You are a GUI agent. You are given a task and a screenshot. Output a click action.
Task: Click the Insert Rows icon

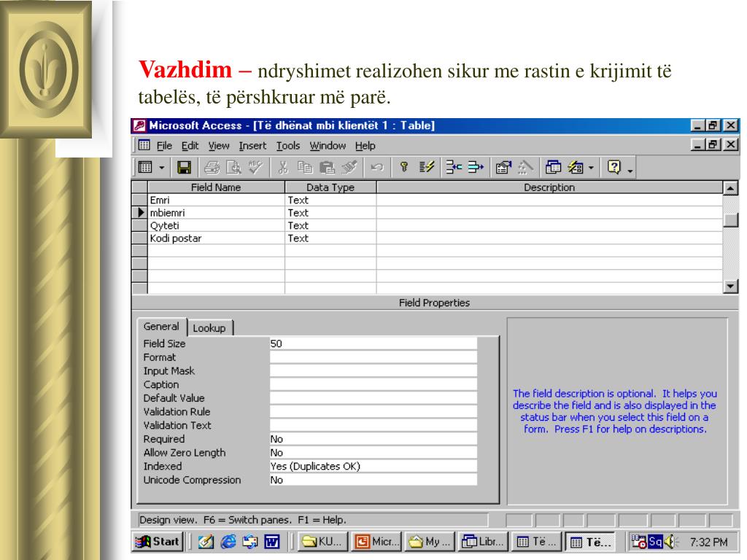point(454,168)
